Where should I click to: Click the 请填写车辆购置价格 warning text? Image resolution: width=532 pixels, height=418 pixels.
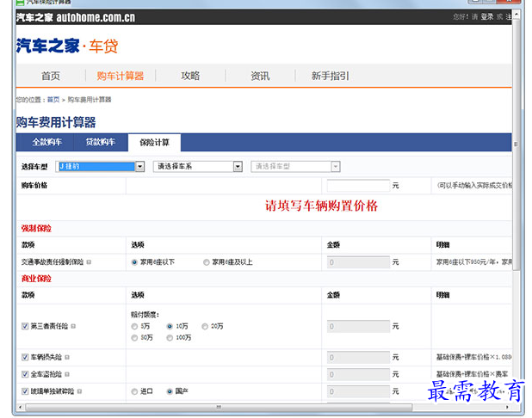pyautogui.click(x=321, y=206)
